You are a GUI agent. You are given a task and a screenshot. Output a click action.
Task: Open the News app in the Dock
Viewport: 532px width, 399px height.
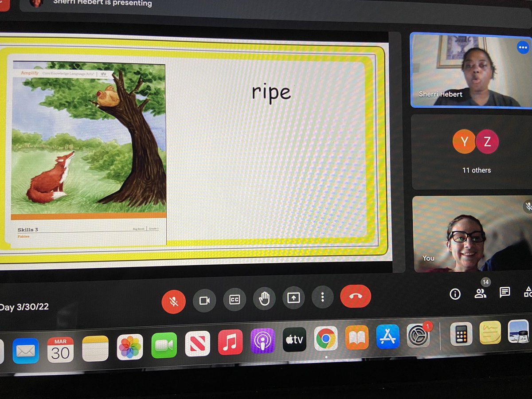click(197, 344)
